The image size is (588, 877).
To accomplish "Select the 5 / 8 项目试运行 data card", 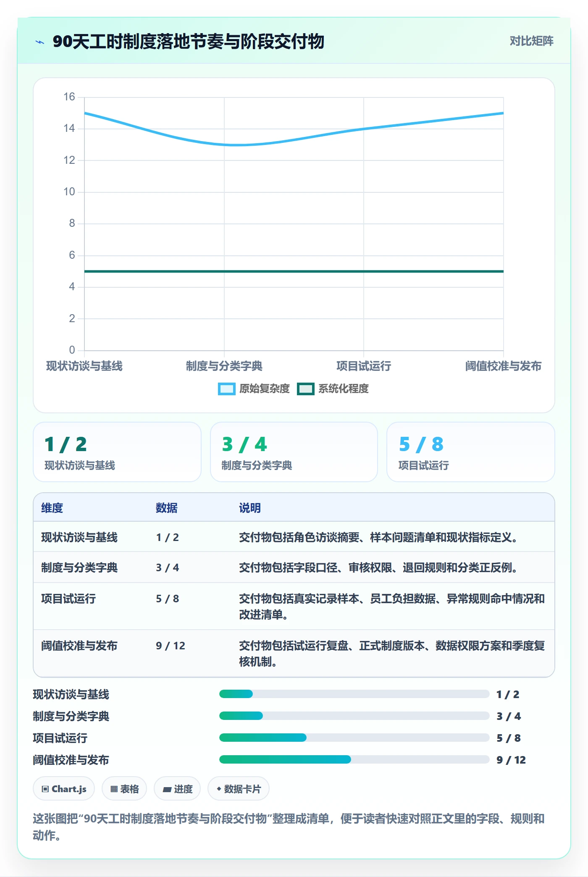I will tap(471, 452).
